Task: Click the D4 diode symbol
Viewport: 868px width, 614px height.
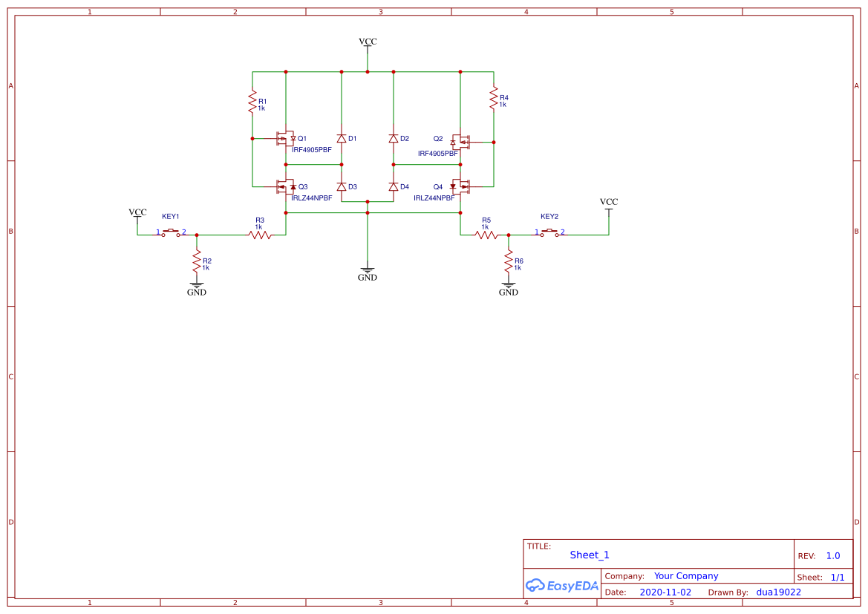Action: coord(392,186)
